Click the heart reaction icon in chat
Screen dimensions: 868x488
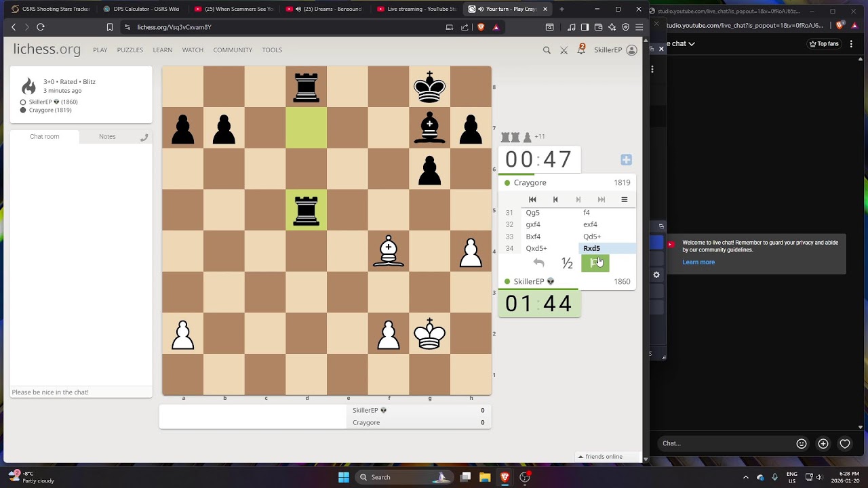click(845, 443)
